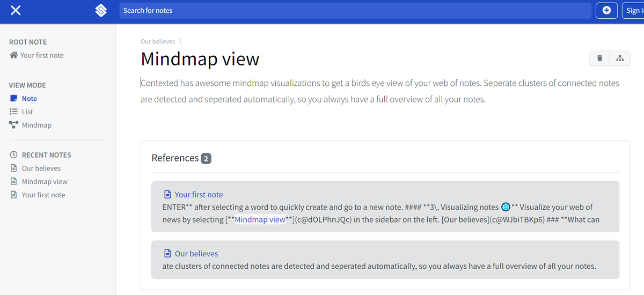
Task: Open recent note Your first note
Action: point(43,195)
